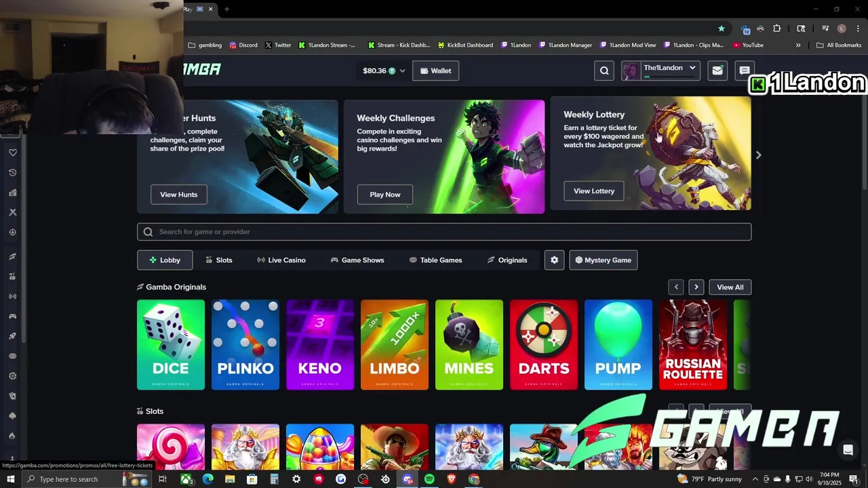Image resolution: width=868 pixels, height=488 pixels.
Task: Open the ticket sidebar icon
Action: coord(12,192)
